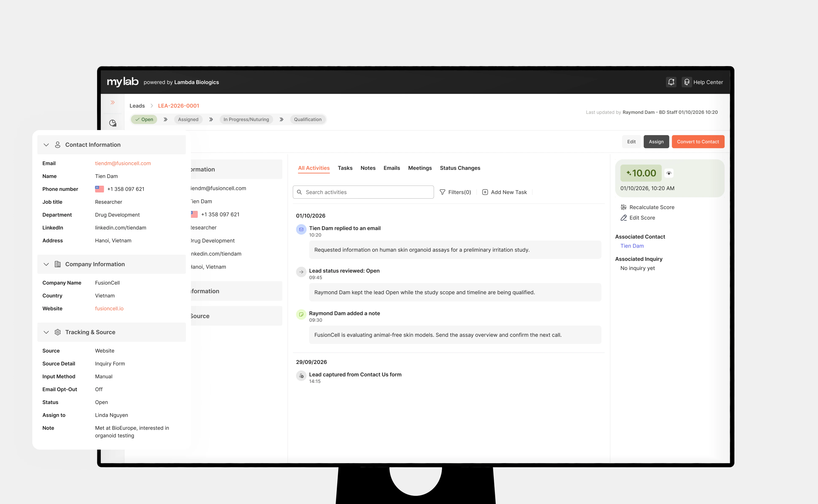Image resolution: width=818 pixels, height=504 pixels.
Task: Select the In Progress/Nuturing stage
Action: [246, 119]
